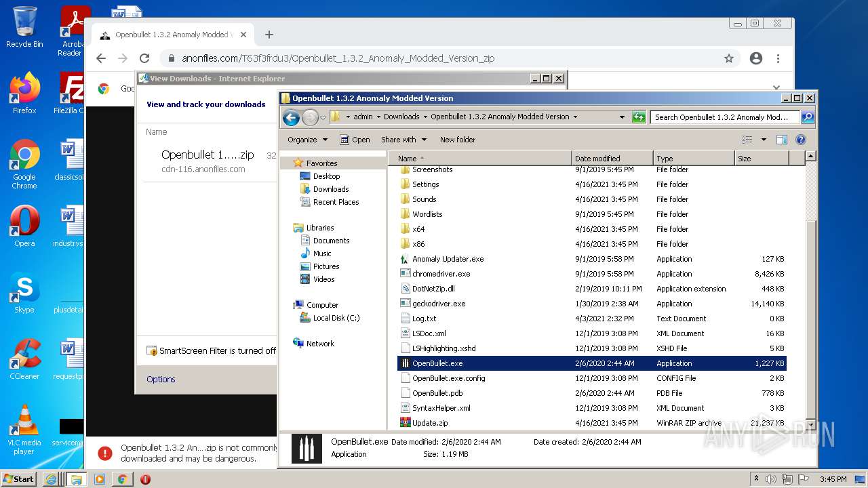Expand the admin breadcrumb arrow
This screenshot has width=868, height=488.
[x=378, y=117]
